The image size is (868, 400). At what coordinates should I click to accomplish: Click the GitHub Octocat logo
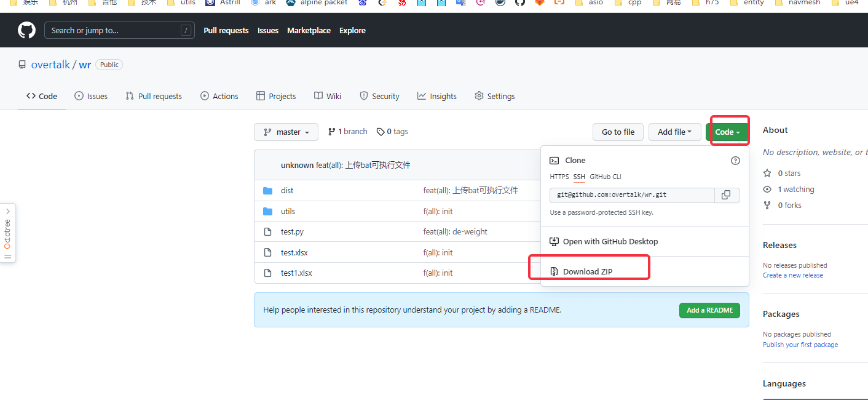click(x=26, y=30)
